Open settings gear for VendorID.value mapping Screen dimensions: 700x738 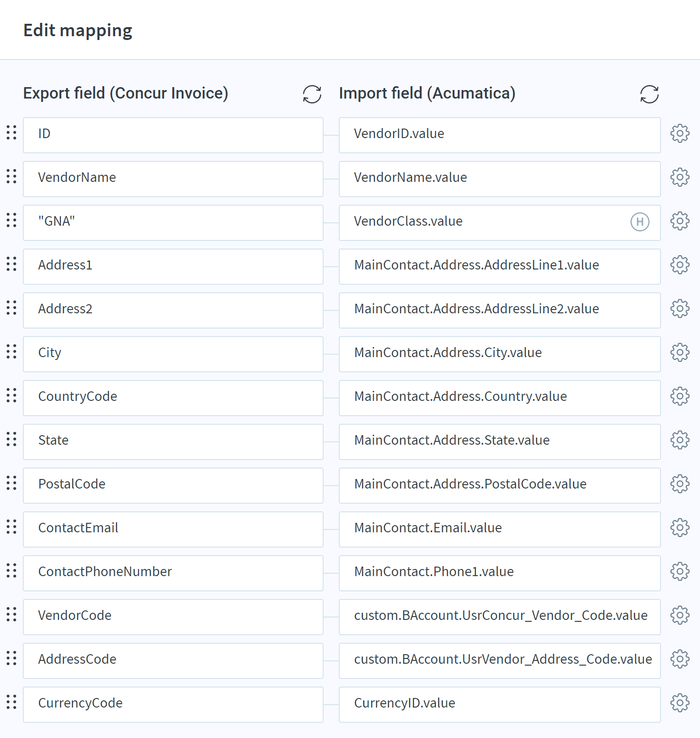pyautogui.click(x=680, y=133)
